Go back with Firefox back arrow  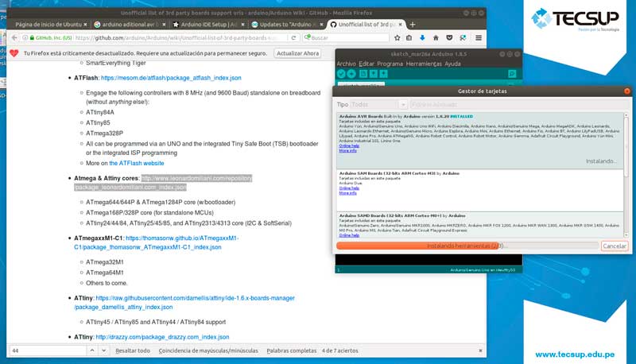[x=14, y=37]
